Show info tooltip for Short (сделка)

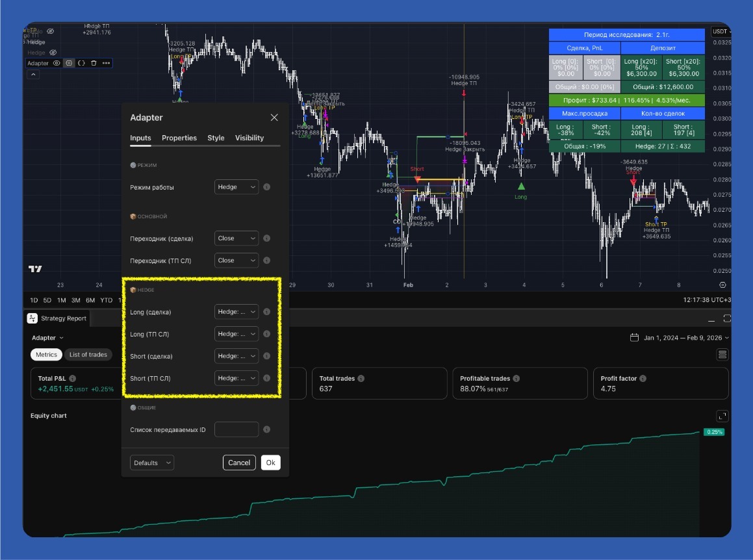tap(266, 356)
